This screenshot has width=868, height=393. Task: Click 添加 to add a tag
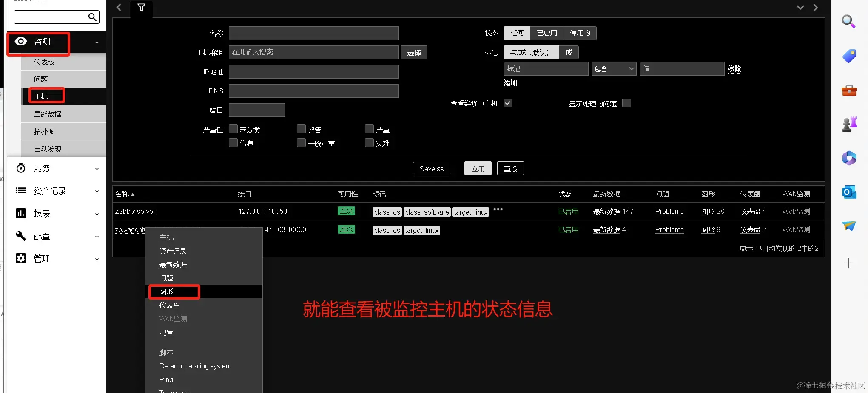click(x=510, y=83)
